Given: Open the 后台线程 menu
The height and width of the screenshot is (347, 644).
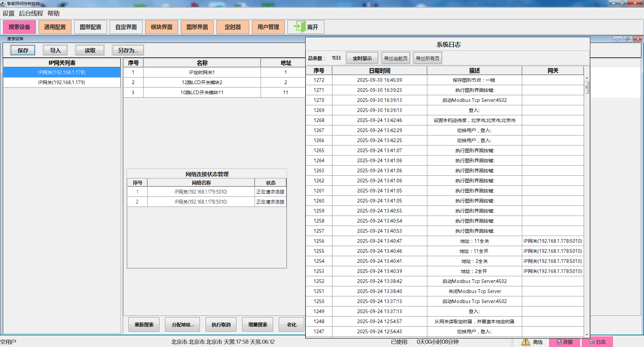Looking at the screenshot, I should point(31,13).
